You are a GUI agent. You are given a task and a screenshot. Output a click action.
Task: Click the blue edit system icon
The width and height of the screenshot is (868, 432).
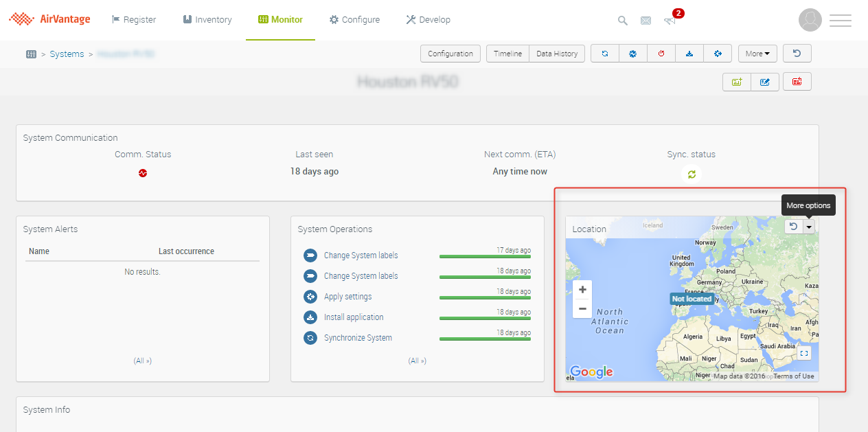click(765, 82)
